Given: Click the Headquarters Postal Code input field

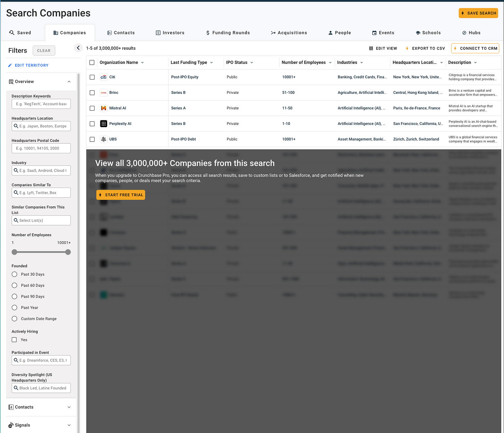Looking at the screenshot, I should click(x=41, y=148).
